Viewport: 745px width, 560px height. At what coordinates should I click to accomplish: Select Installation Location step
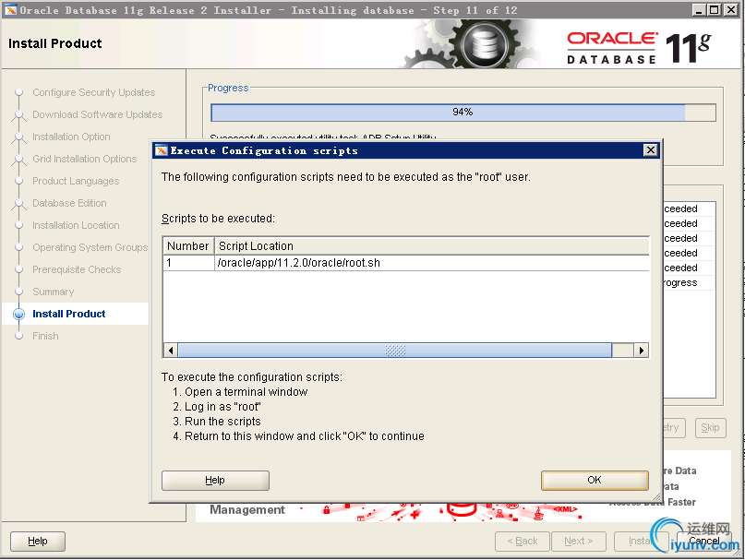pyautogui.click(x=76, y=225)
